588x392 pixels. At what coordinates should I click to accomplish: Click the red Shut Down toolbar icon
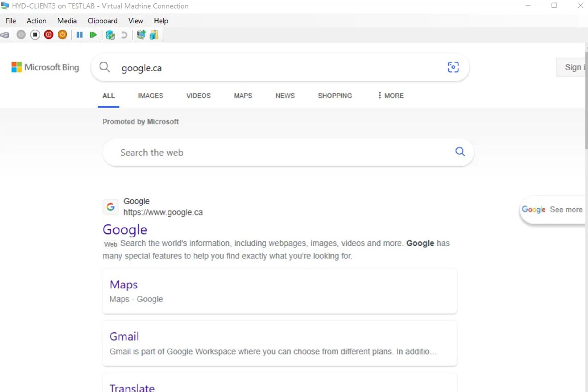49,35
